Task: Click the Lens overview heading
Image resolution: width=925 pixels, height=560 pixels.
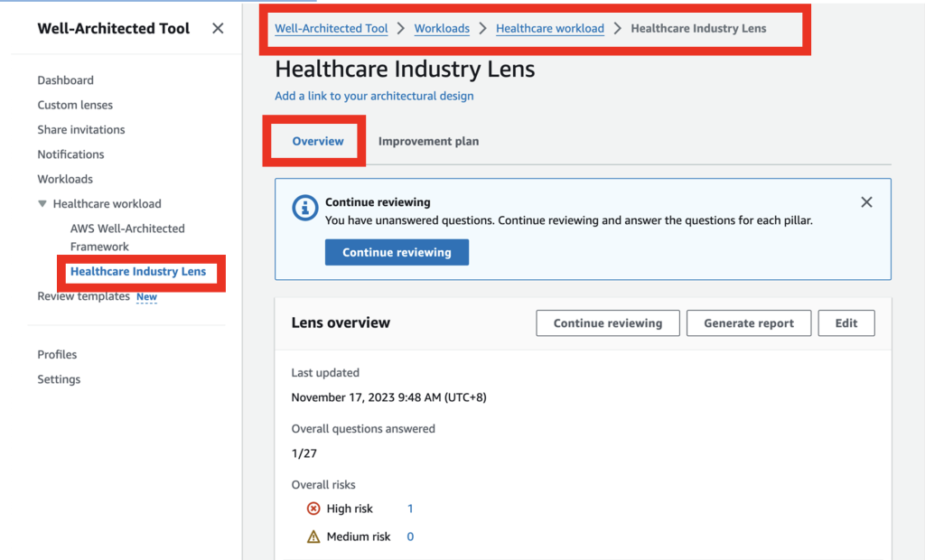Action: [x=341, y=322]
